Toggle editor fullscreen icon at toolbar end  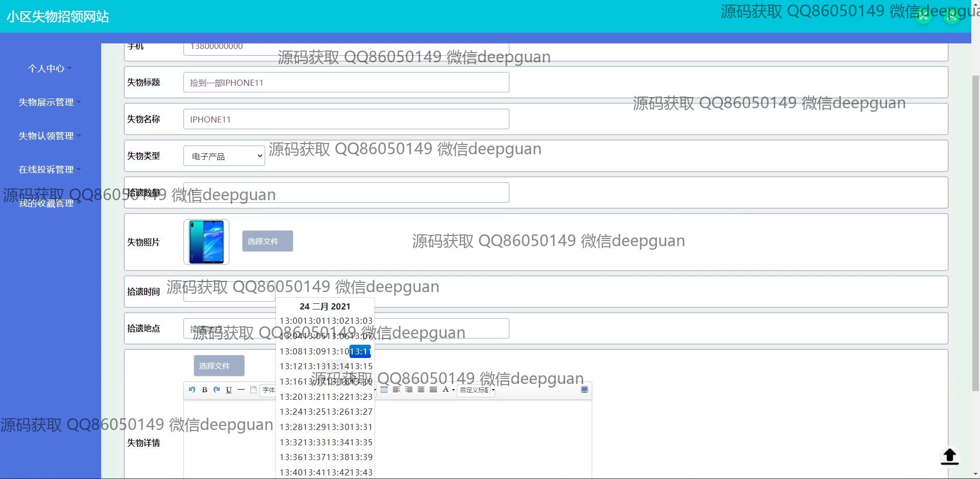[585, 390]
